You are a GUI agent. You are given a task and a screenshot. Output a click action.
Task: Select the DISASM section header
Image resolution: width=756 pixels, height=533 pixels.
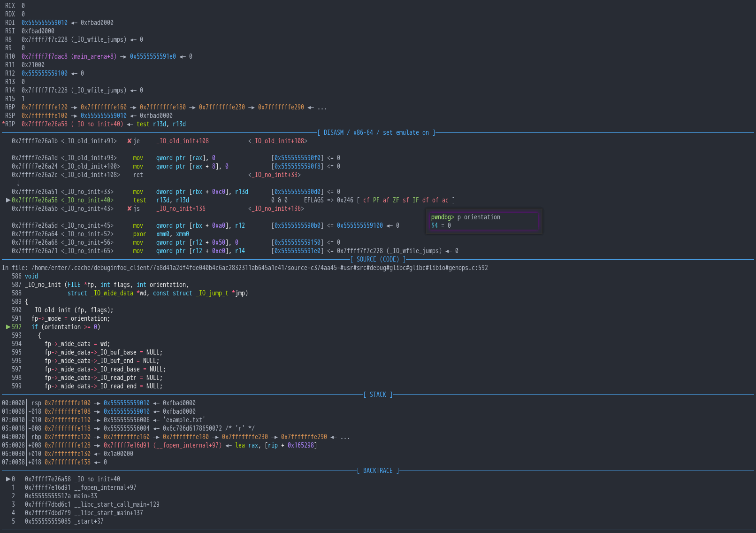pos(376,132)
